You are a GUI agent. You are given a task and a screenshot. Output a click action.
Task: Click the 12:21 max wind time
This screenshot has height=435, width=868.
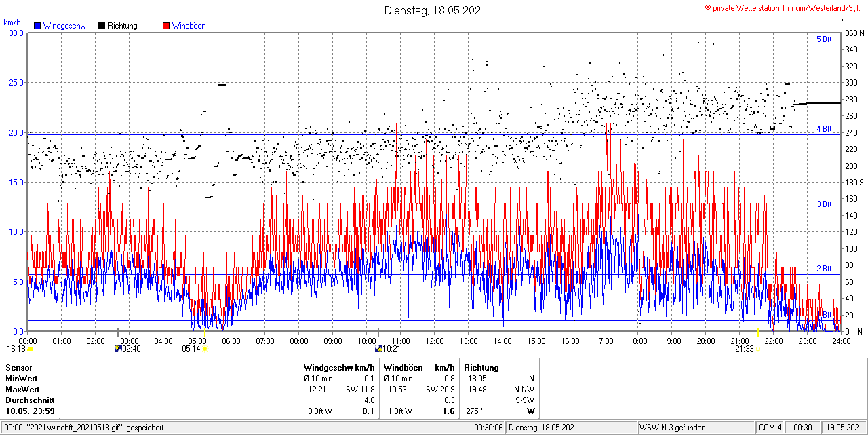click(x=318, y=390)
